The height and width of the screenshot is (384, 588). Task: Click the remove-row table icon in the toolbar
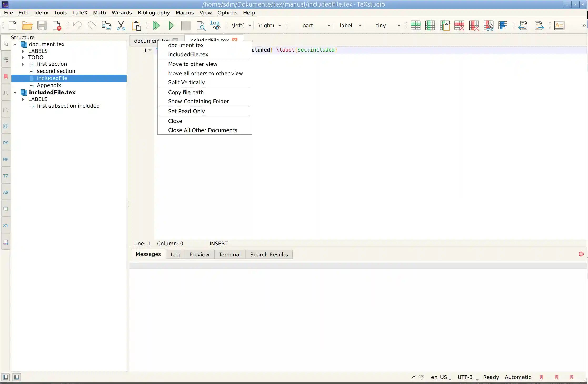point(459,26)
